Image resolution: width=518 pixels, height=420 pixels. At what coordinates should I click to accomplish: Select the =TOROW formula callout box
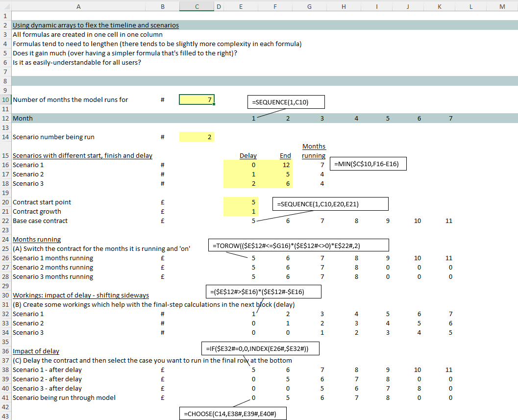[298, 245]
